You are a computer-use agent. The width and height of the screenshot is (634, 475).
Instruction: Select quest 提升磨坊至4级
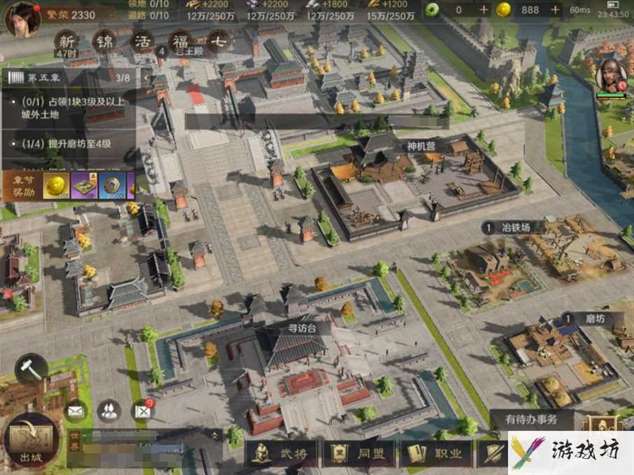click(67, 144)
